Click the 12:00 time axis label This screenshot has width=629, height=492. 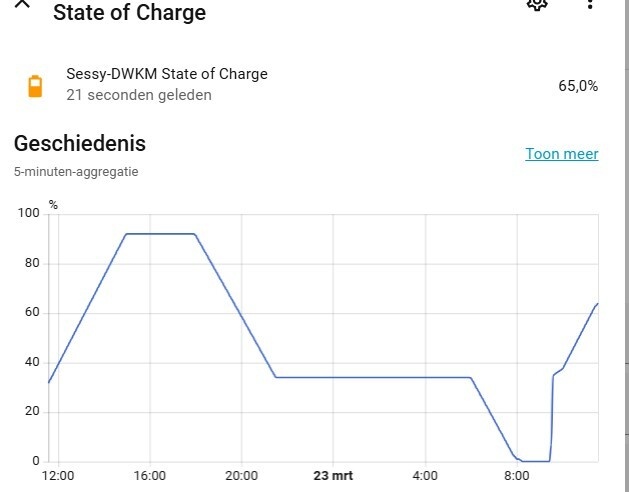(58, 476)
